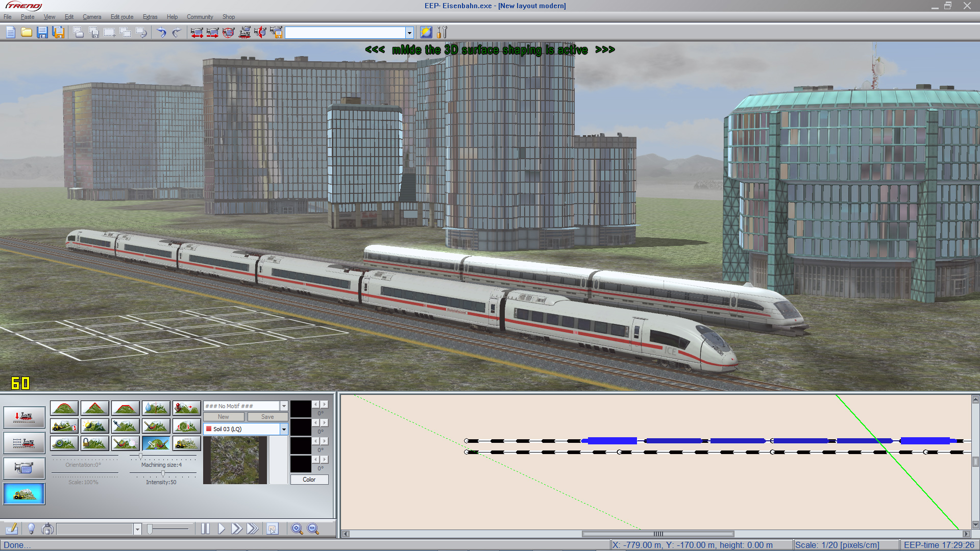
Task: Select the water placement terrain tool
Action: (156, 408)
